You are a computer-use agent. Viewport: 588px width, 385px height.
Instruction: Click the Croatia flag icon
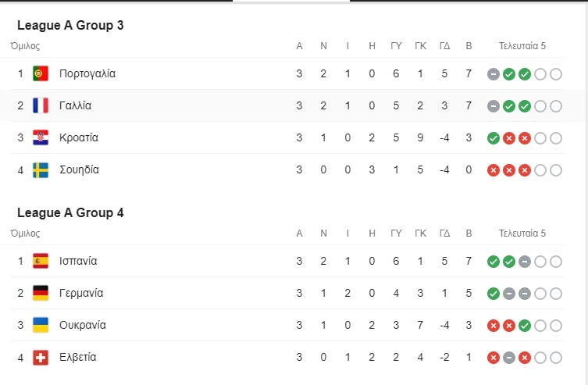[41, 137]
